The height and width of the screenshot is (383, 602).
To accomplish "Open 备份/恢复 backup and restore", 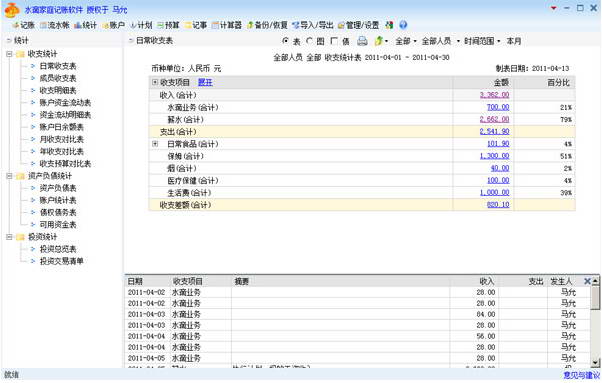I will click(x=267, y=25).
